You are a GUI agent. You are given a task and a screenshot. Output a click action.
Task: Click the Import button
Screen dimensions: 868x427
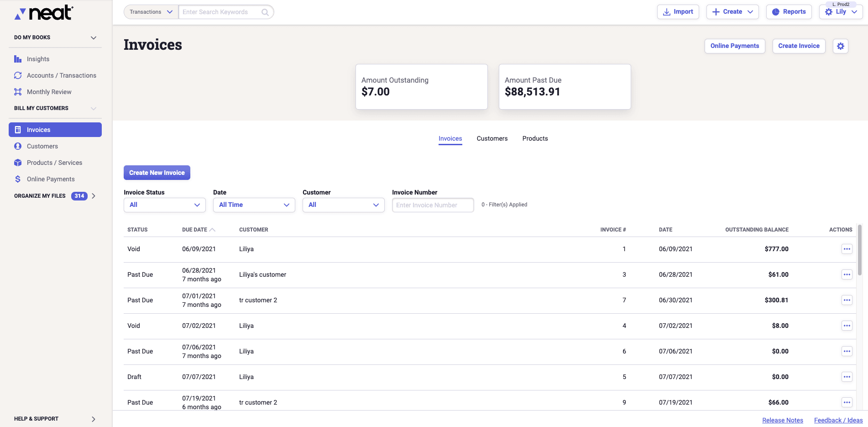(x=678, y=12)
